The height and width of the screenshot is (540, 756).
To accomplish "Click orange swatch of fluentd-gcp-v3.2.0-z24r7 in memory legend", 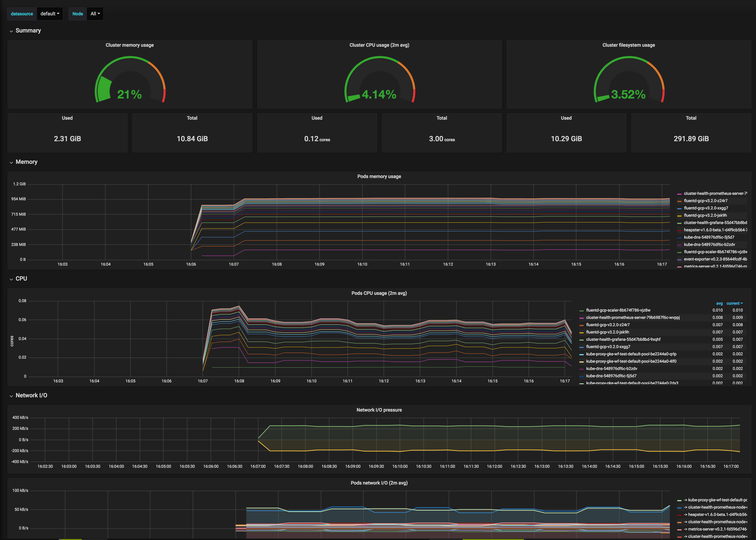I will (679, 201).
